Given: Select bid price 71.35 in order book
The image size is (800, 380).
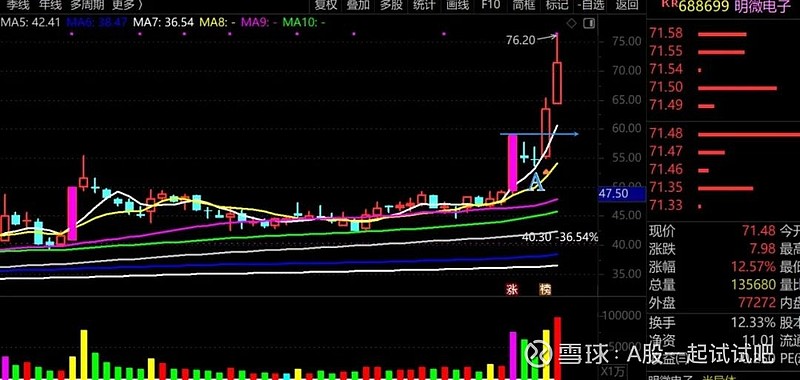Looking at the screenshot, I should (x=666, y=188).
